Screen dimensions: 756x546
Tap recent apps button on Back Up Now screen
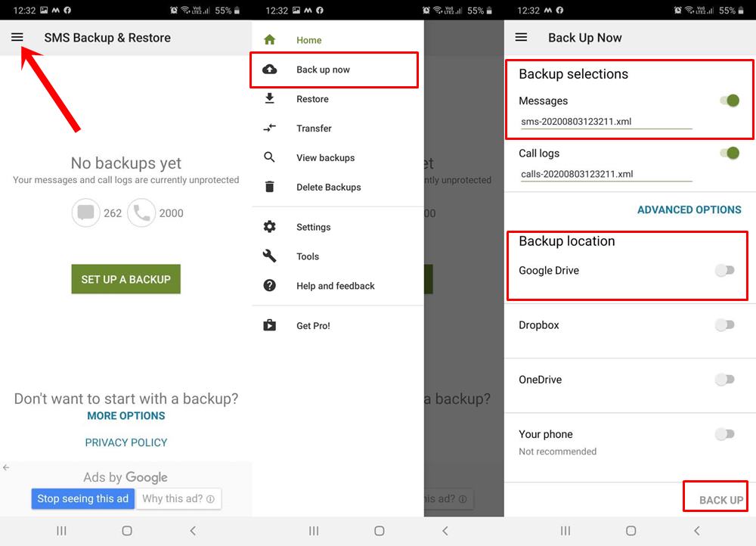(565, 531)
